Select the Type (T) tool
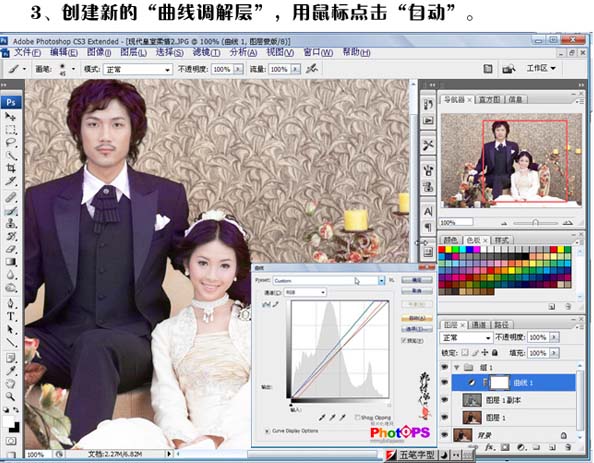 pyautogui.click(x=11, y=316)
